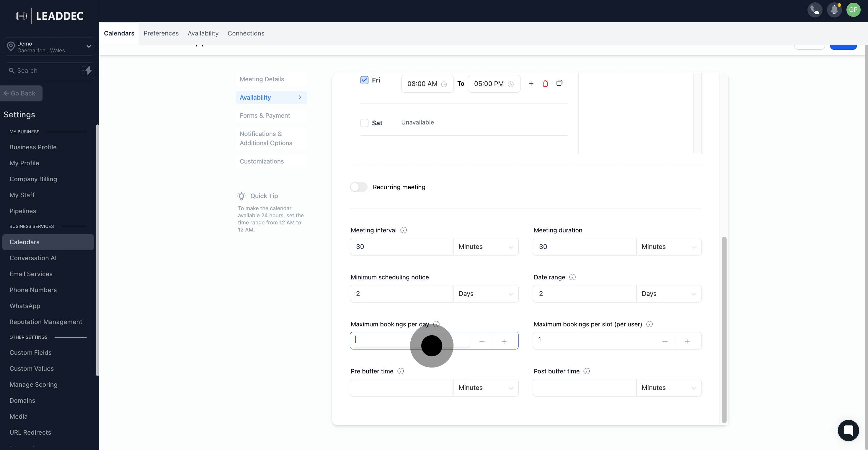
Task: Open the notifications bell
Action: pos(834,10)
